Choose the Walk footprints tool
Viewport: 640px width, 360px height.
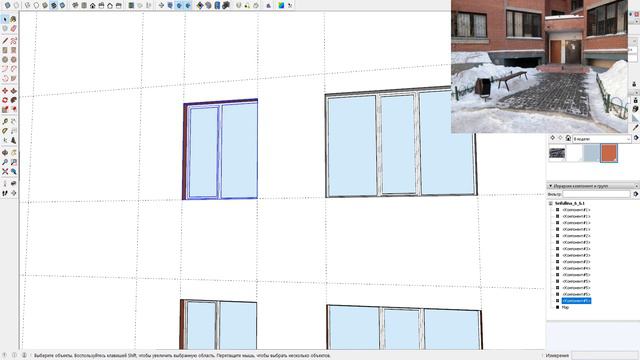(5, 193)
